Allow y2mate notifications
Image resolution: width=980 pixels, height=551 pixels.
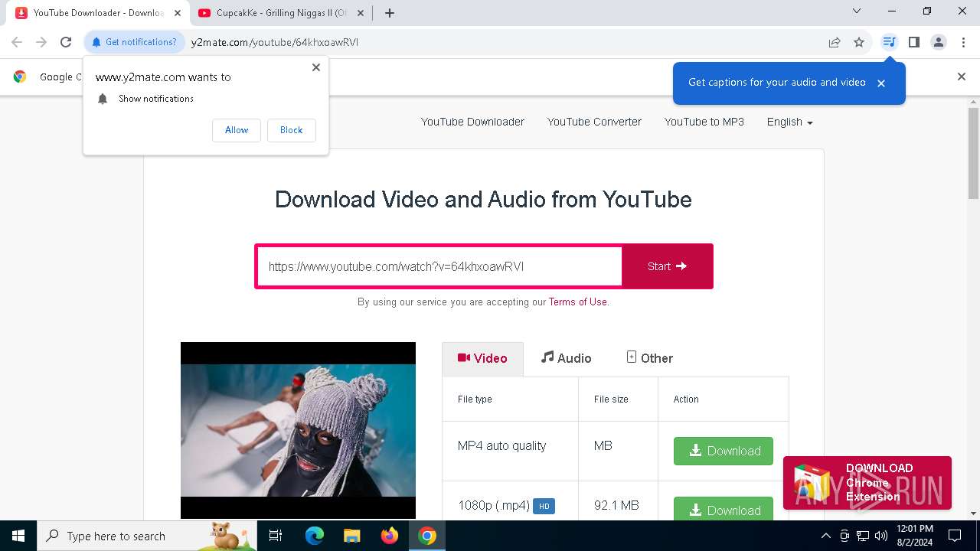coord(237,130)
